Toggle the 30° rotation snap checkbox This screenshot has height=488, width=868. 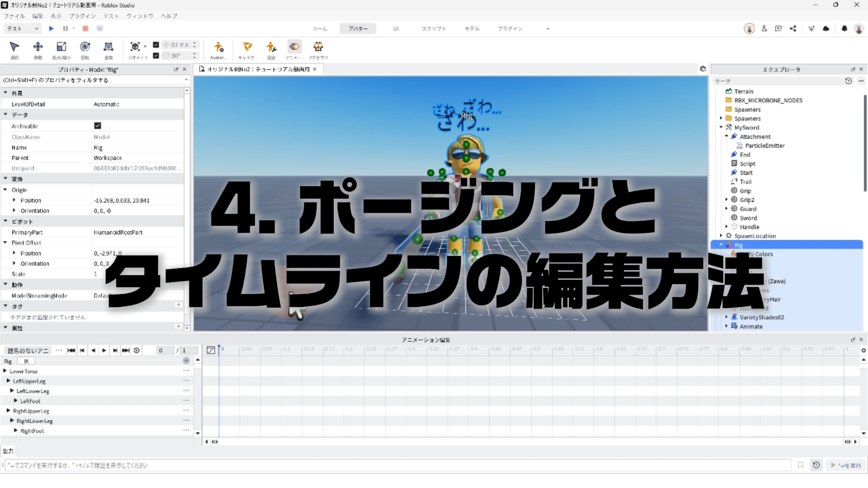(156, 56)
